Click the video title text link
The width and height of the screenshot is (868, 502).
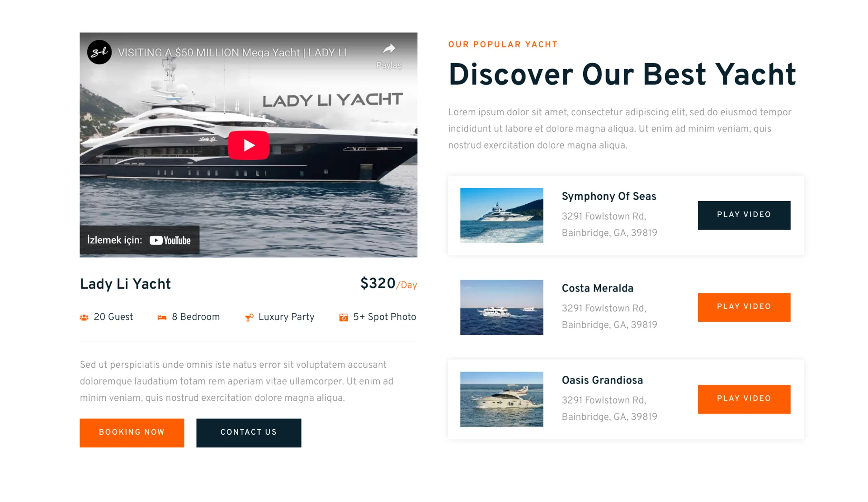point(232,53)
